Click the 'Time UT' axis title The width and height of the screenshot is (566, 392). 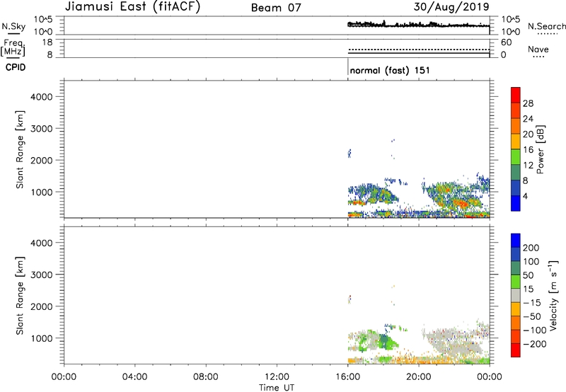[x=277, y=388]
